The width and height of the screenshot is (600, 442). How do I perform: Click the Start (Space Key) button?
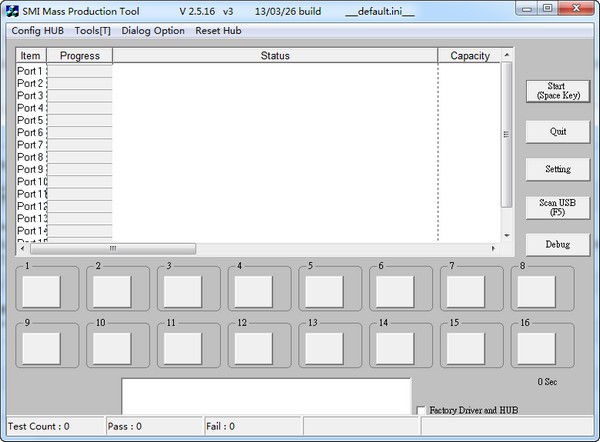click(557, 91)
